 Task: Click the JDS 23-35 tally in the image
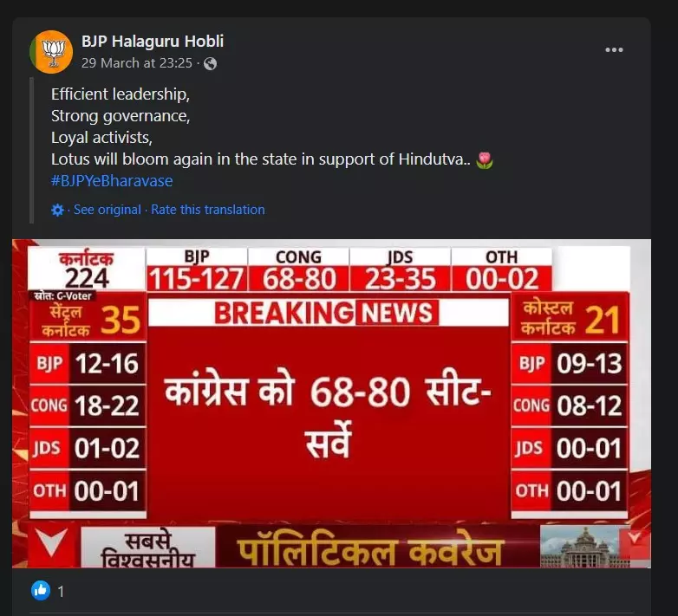(x=400, y=270)
